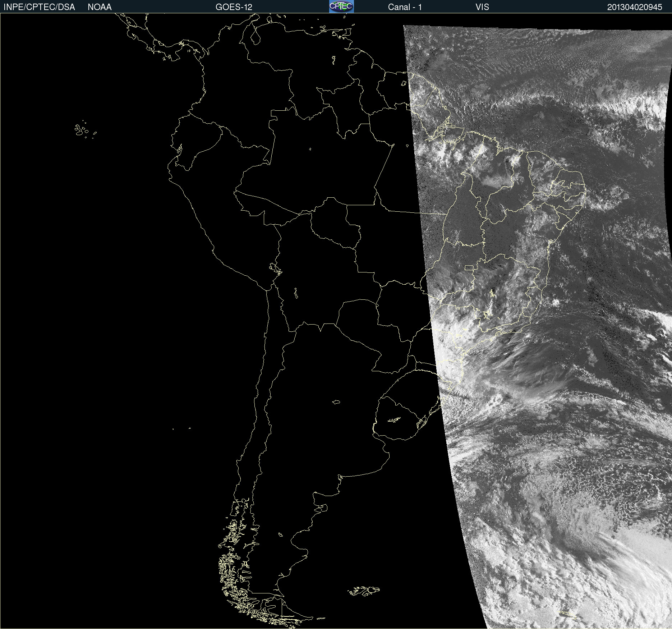Click the CPTEC logo in header
The width and height of the screenshot is (672, 629).
[341, 6]
